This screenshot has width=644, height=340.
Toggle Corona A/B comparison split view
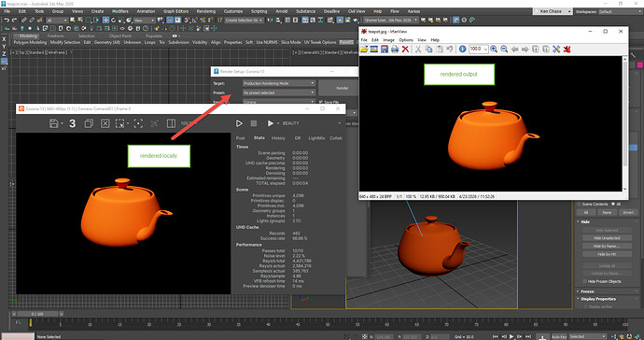172,123
